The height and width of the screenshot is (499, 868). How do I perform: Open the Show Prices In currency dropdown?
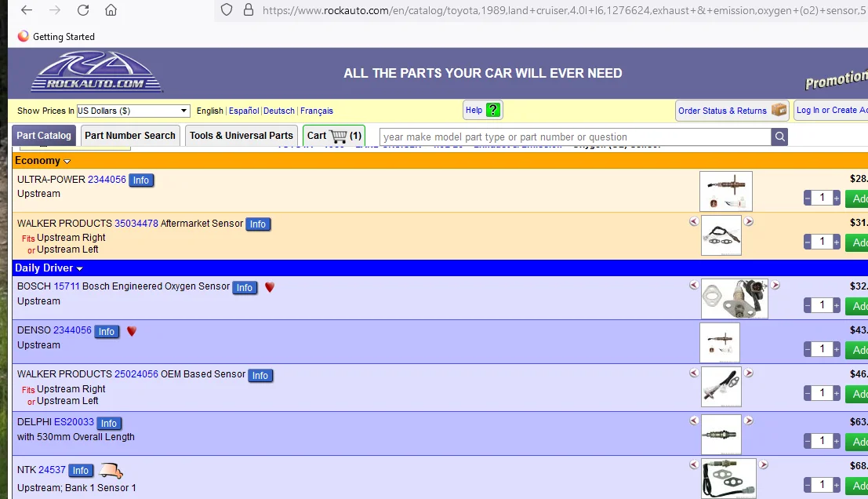pos(133,111)
